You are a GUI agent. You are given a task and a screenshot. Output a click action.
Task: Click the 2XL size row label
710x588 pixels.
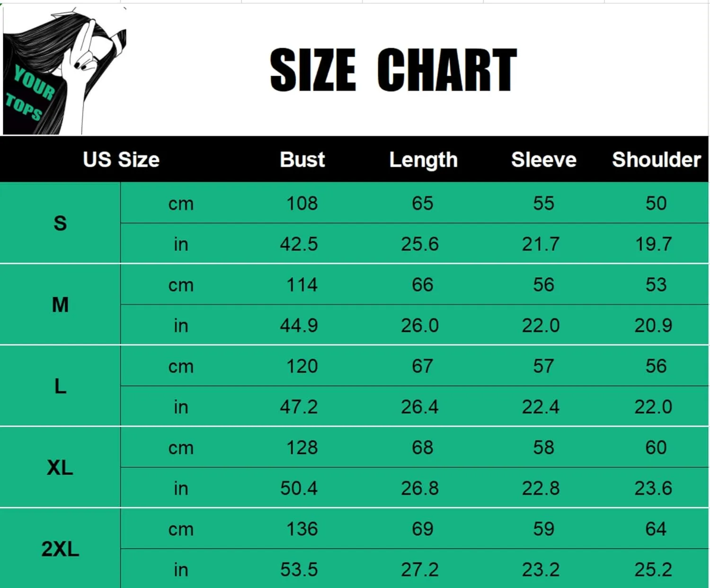pos(60,549)
